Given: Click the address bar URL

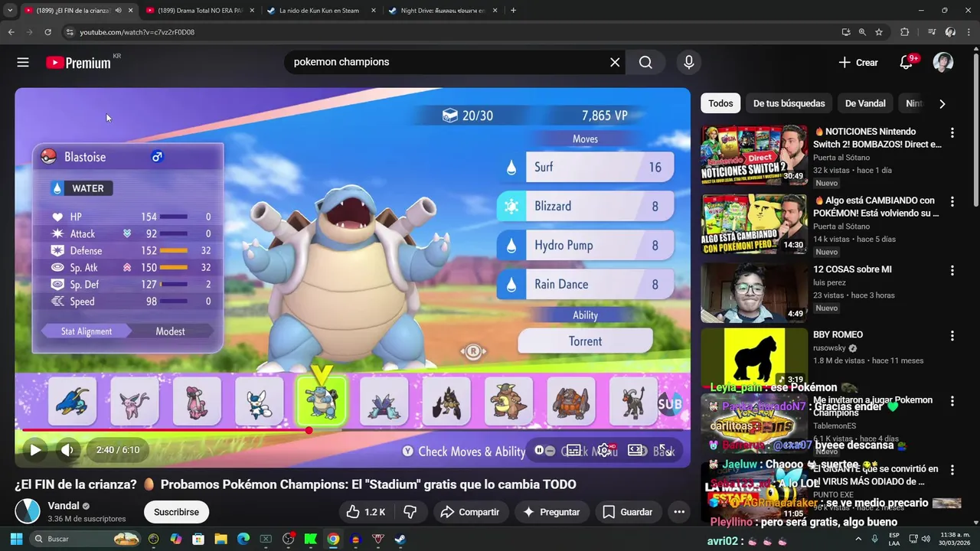Looking at the screenshot, I should click(137, 32).
